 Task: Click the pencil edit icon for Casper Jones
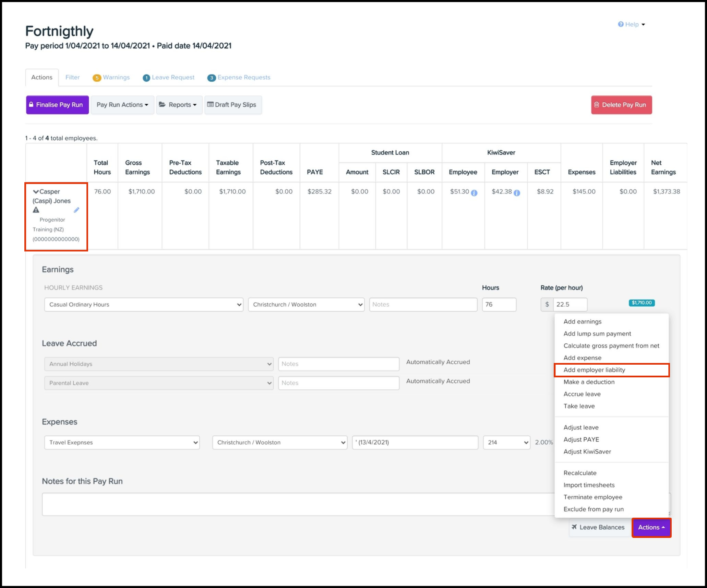click(76, 210)
